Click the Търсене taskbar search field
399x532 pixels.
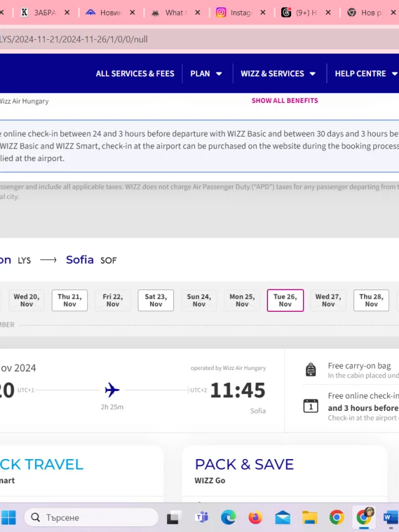pyautogui.click(x=91, y=518)
